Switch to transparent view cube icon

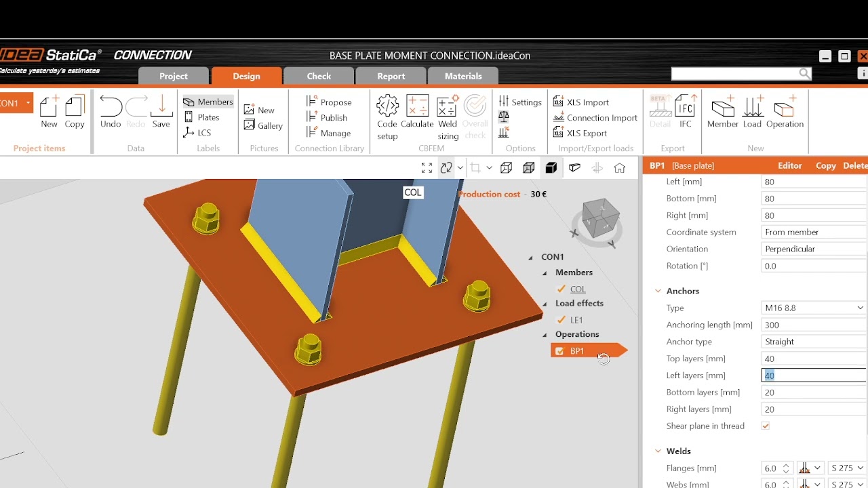(529, 168)
